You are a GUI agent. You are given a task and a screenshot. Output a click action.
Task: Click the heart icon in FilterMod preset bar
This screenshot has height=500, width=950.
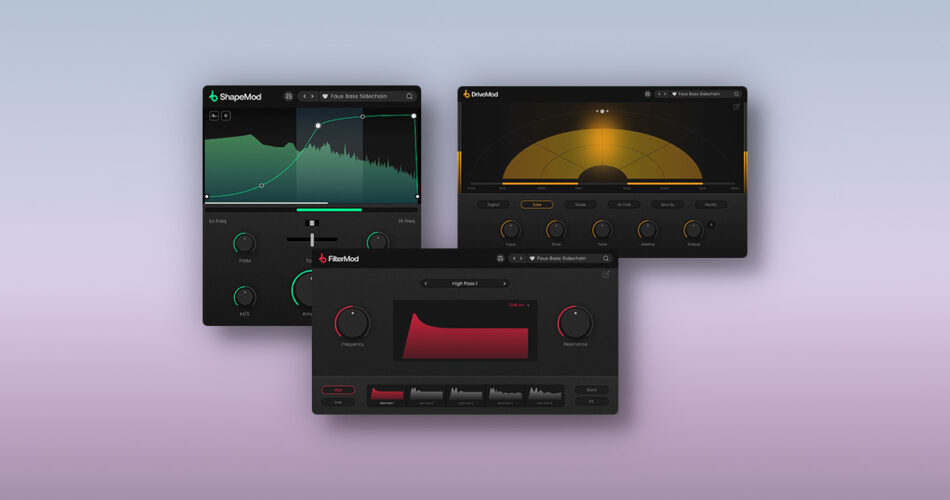[x=532, y=258]
